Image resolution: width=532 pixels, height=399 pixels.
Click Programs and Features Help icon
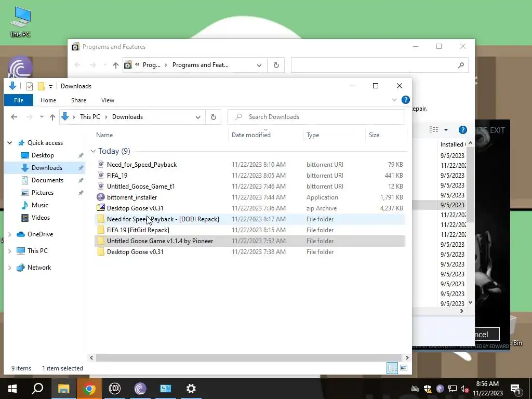pyautogui.click(x=463, y=130)
